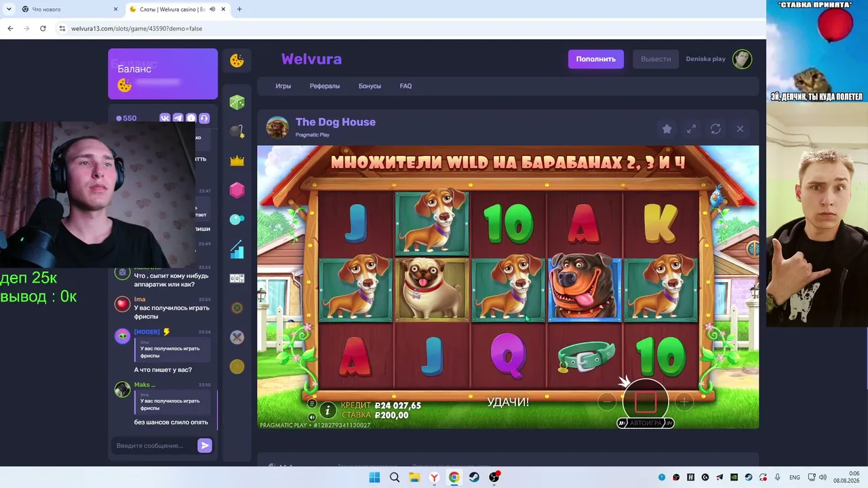The height and width of the screenshot is (488, 868).
Task: Click the The Dog House game thumbnail
Action: [277, 127]
